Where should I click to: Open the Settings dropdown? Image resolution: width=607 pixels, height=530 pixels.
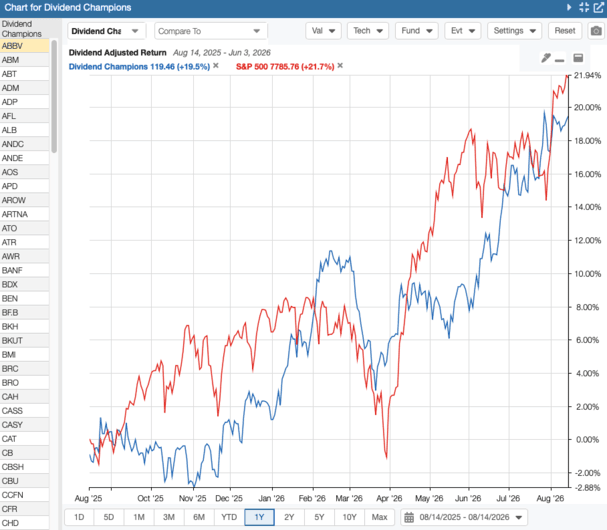pos(514,31)
